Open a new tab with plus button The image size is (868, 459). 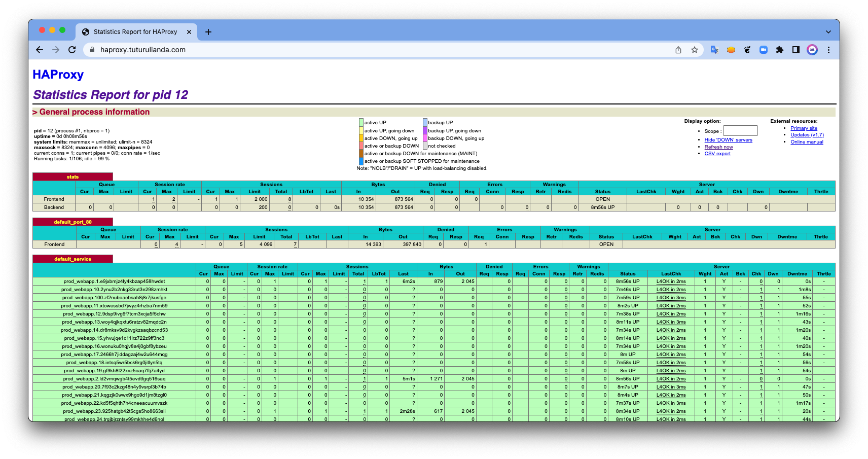click(208, 32)
